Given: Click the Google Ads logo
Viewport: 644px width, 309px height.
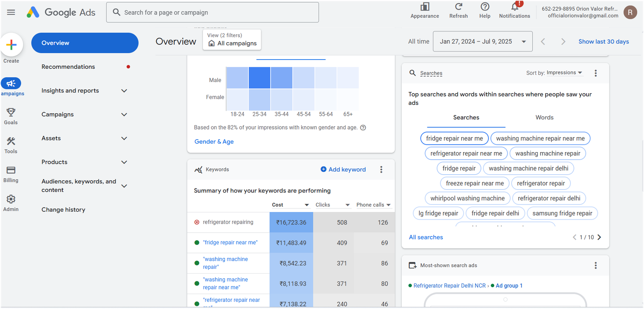Looking at the screenshot, I should click(61, 12).
